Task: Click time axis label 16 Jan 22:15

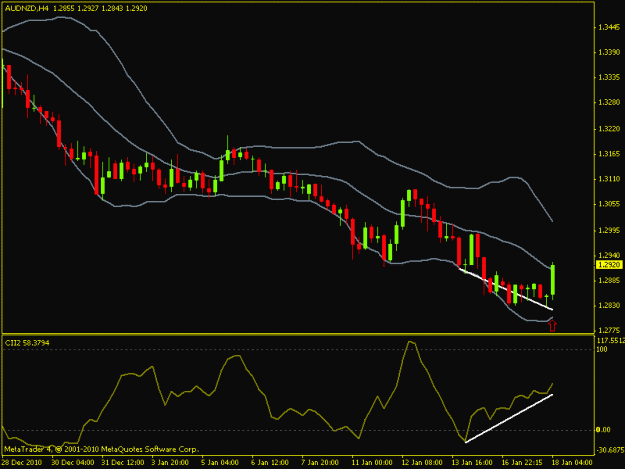Action: [521, 463]
